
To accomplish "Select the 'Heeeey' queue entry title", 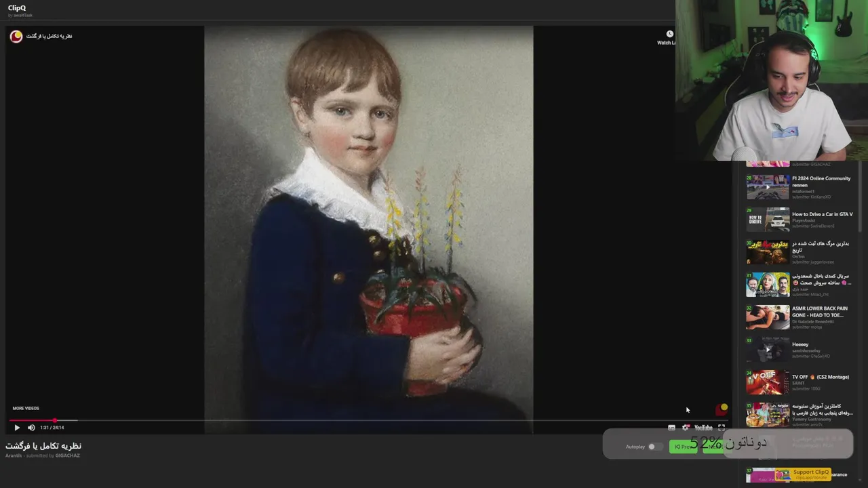I will [800, 344].
